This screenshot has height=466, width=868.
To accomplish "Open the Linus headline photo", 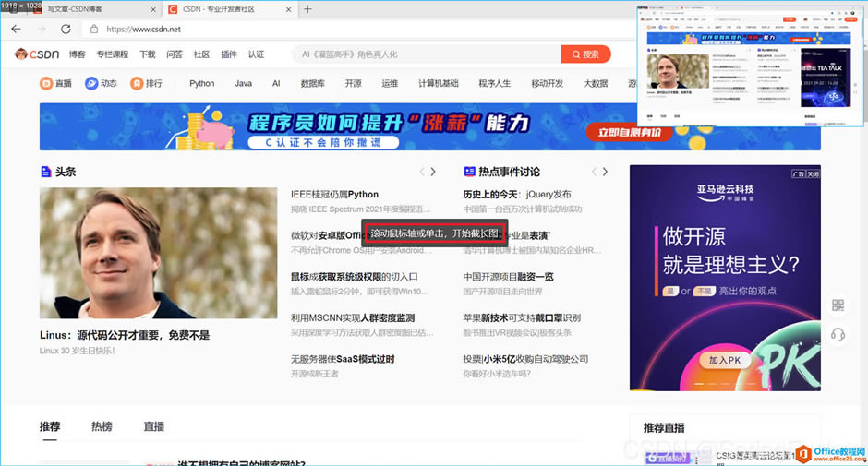I will 158,253.
